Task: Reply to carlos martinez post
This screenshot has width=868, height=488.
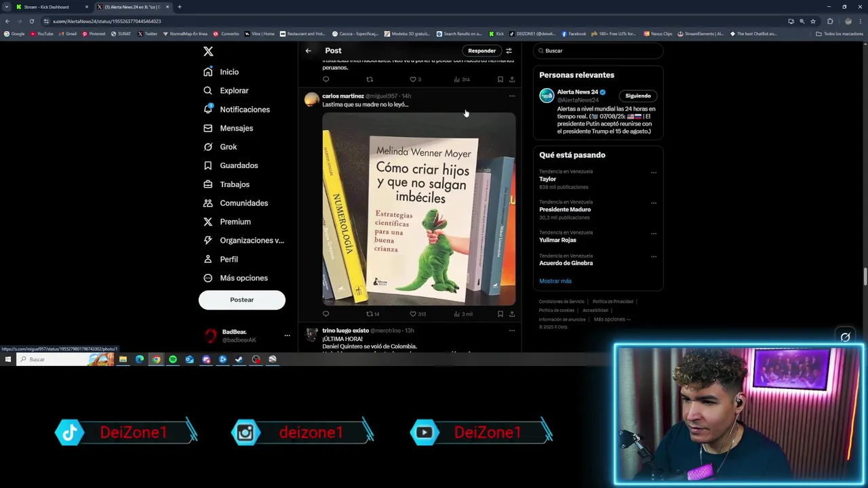Action: 326,314
